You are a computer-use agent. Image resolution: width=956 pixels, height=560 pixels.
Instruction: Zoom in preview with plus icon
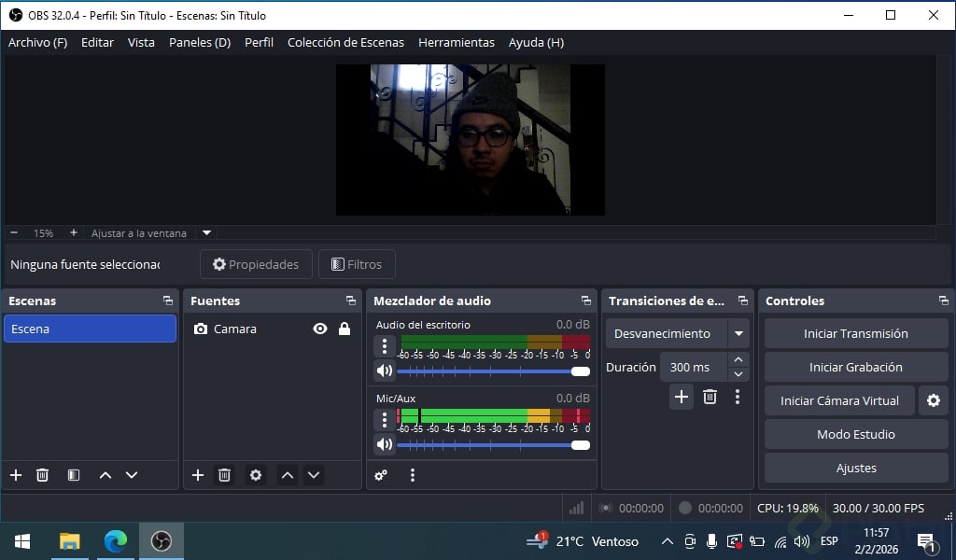(x=73, y=232)
